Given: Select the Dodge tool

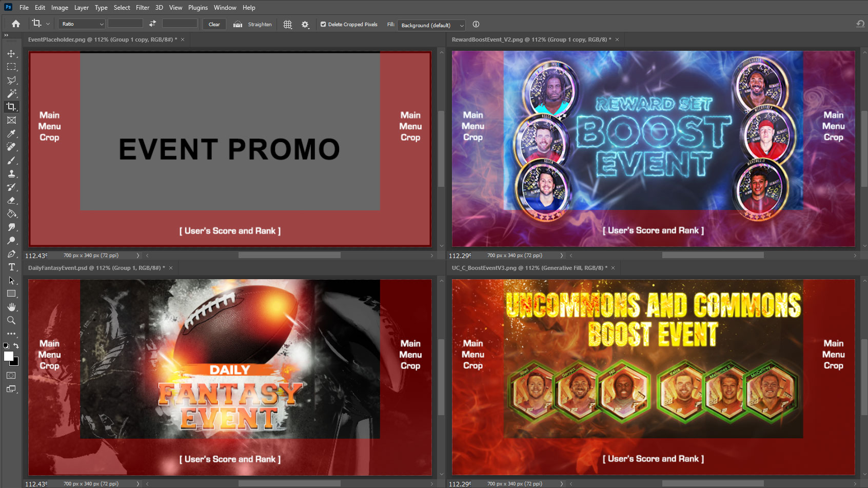Looking at the screenshot, I should 11,240.
